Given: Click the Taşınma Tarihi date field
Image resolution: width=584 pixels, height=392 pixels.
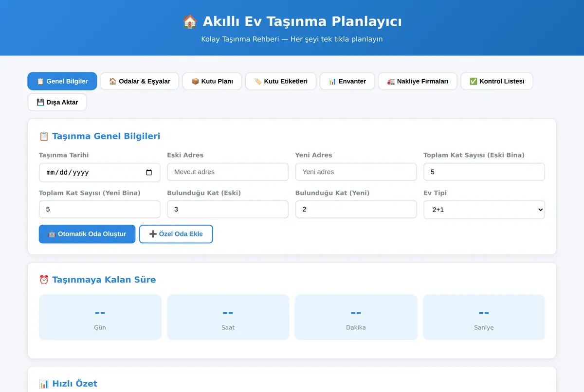Looking at the screenshot, I should tap(99, 172).
